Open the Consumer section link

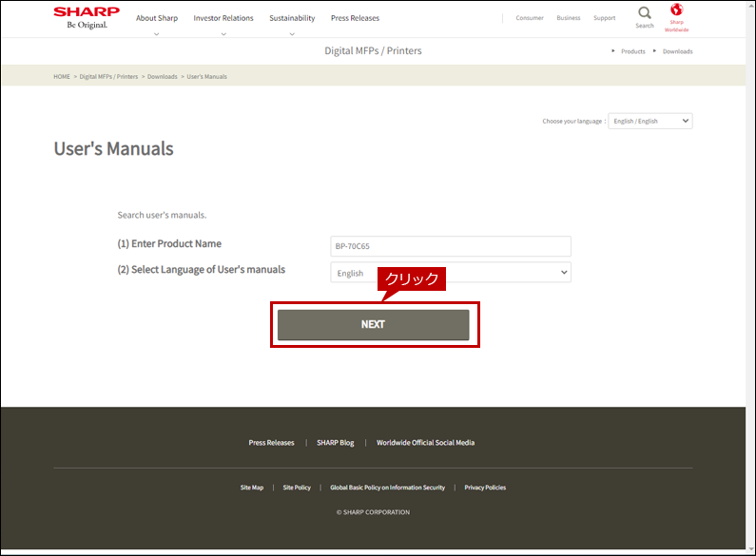point(530,18)
